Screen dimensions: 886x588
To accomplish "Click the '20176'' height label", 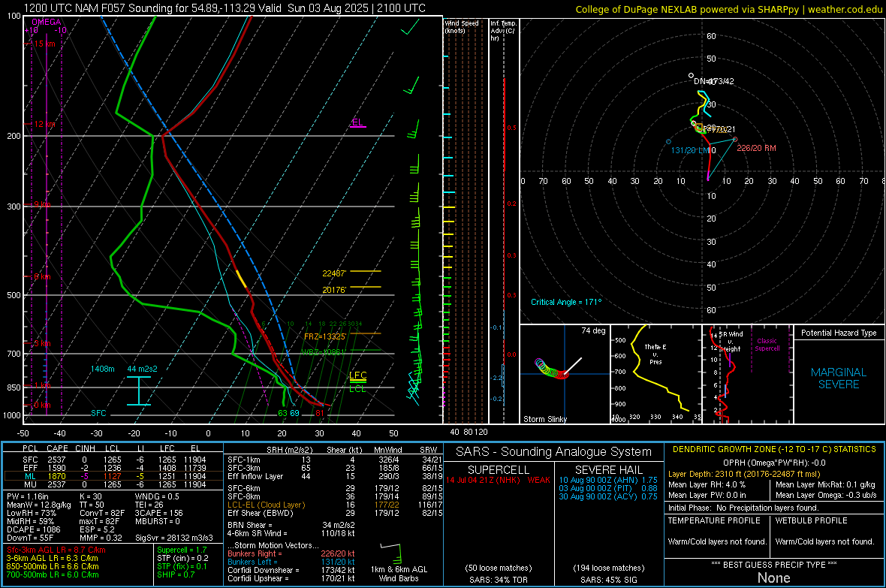I will pos(334,290).
